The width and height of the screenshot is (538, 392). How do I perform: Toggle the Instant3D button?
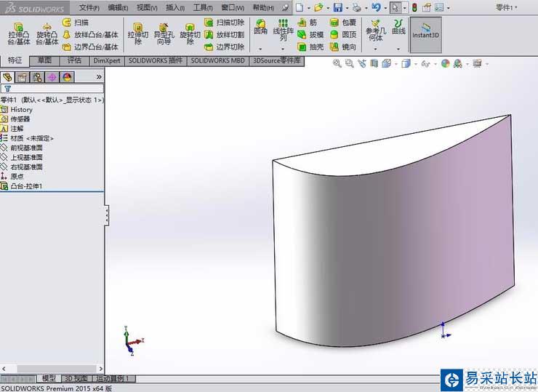pyautogui.click(x=425, y=34)
